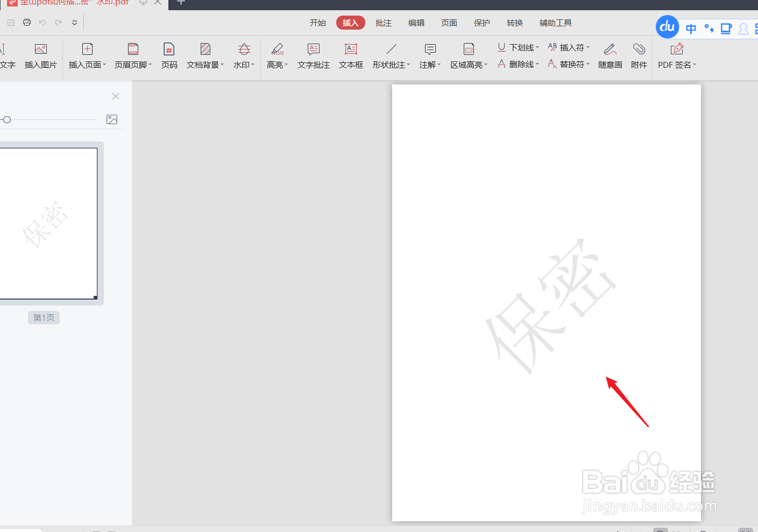Image resolution: width=758 pixels, height=532 pixels.
Task: Click the IME user account icon
Action: [x=743, y=29]
